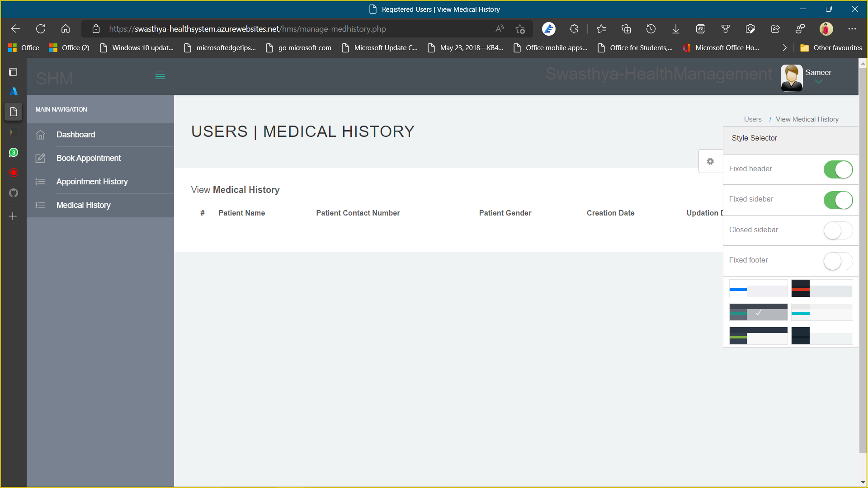Toggle the hamburger sidebar menu icon
Viewport: 868px width, 488px height.
coord(160,75)
